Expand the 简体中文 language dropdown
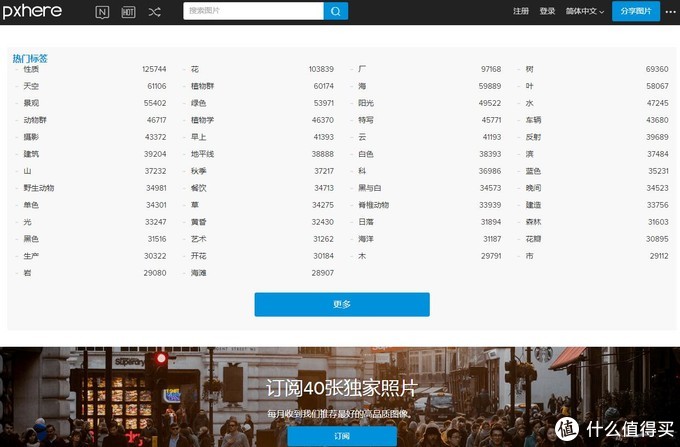Screen dimensions: 680x447 585,11
